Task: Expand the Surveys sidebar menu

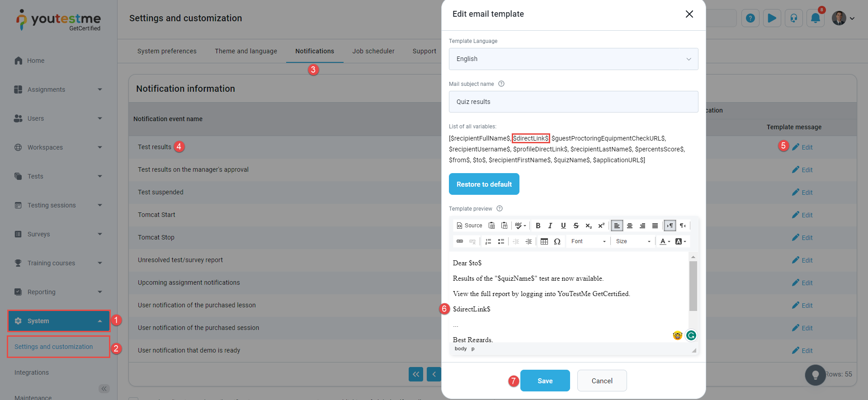Action: (x=59, y=234)
